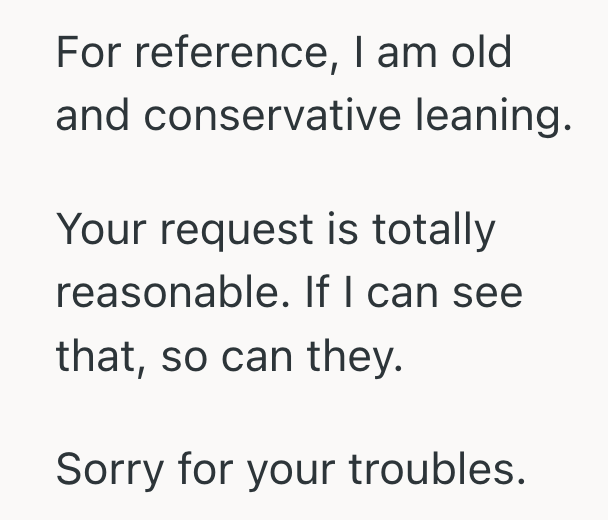Screen dimensions: 608x520
Task: Click the word "If" after reasonable
Action: tap(310, 294)
